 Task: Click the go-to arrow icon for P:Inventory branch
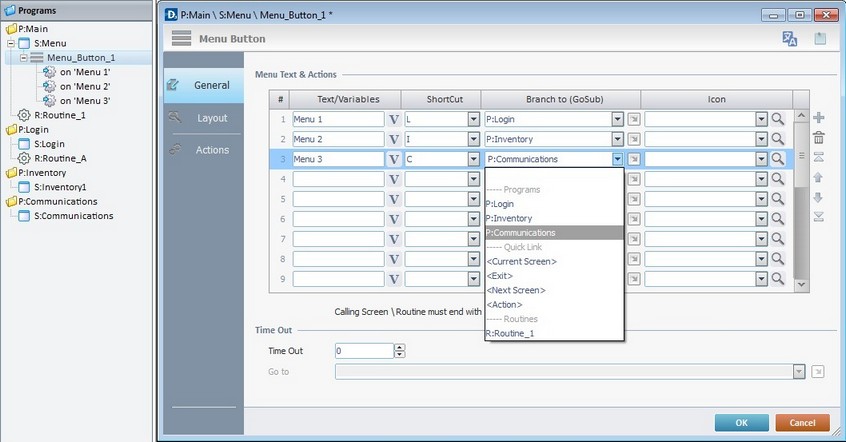[634, 139]
